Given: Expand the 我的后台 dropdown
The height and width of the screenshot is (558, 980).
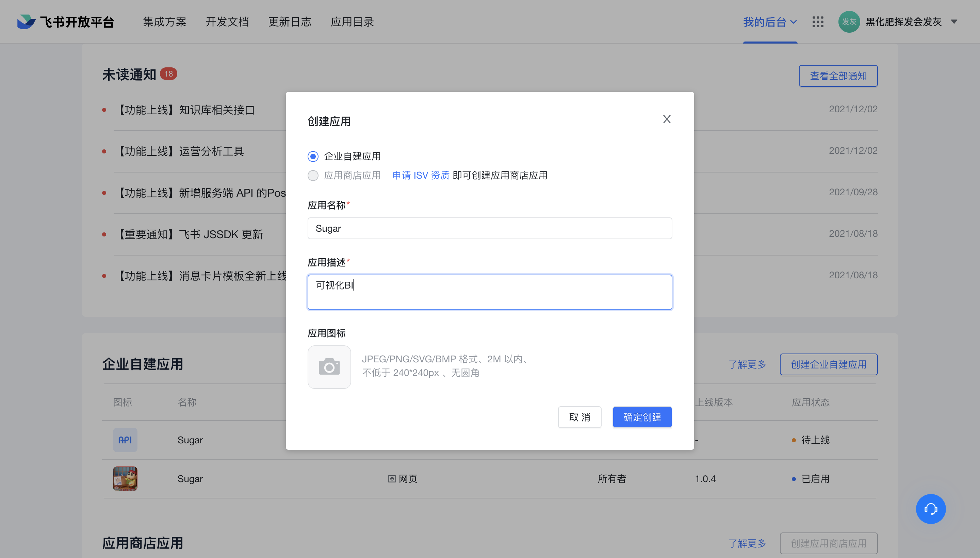Looking at the screenshot, I should point(770,22).
